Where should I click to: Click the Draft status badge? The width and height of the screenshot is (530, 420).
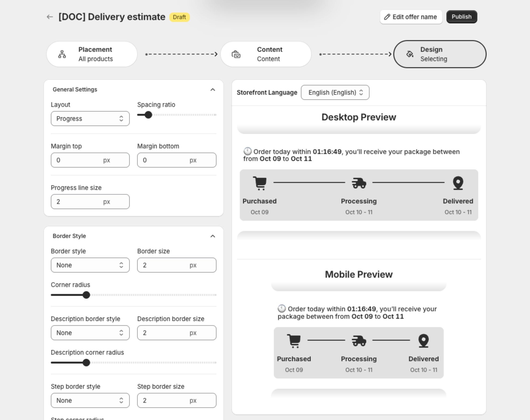pos(179,17)
